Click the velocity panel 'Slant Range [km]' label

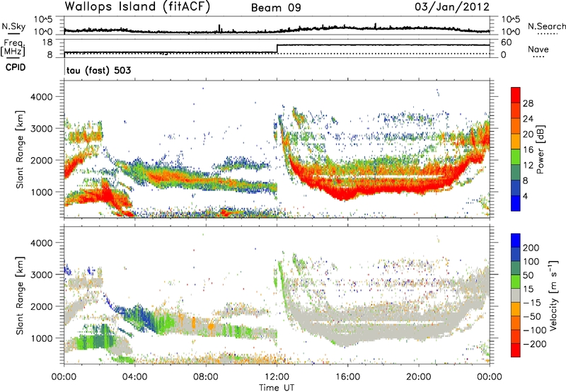(x=20, y=296)
